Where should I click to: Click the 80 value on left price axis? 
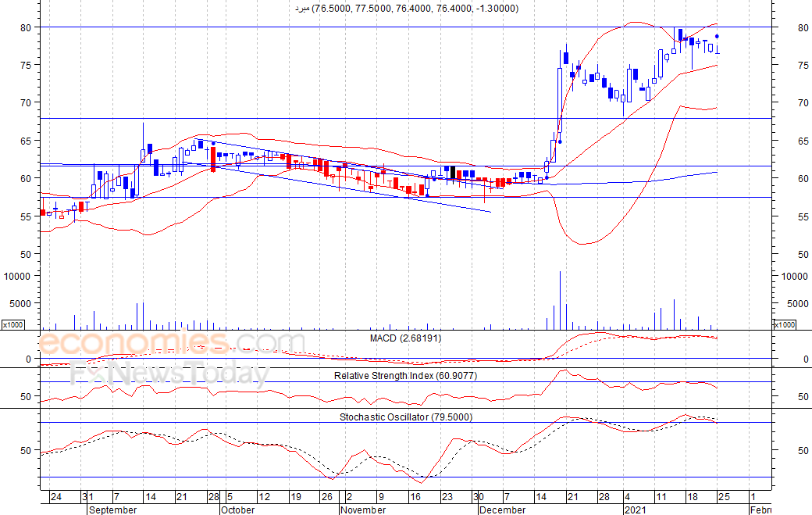(x=26, y=28)
